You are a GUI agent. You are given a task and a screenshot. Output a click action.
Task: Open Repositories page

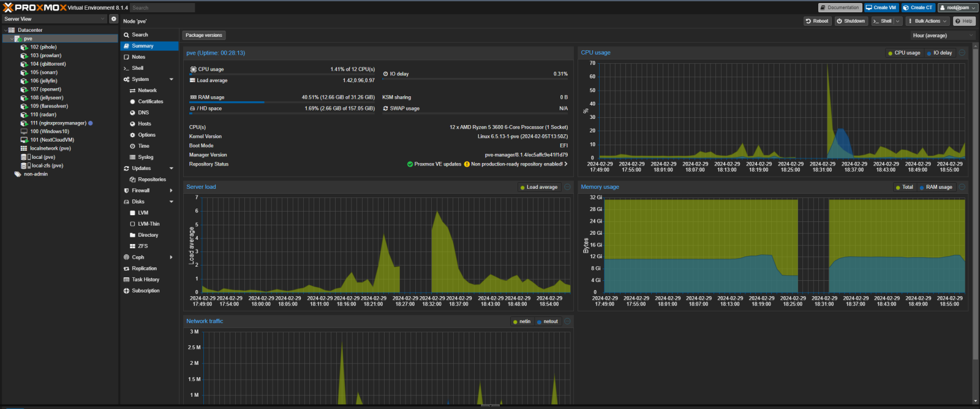point(149,180)
